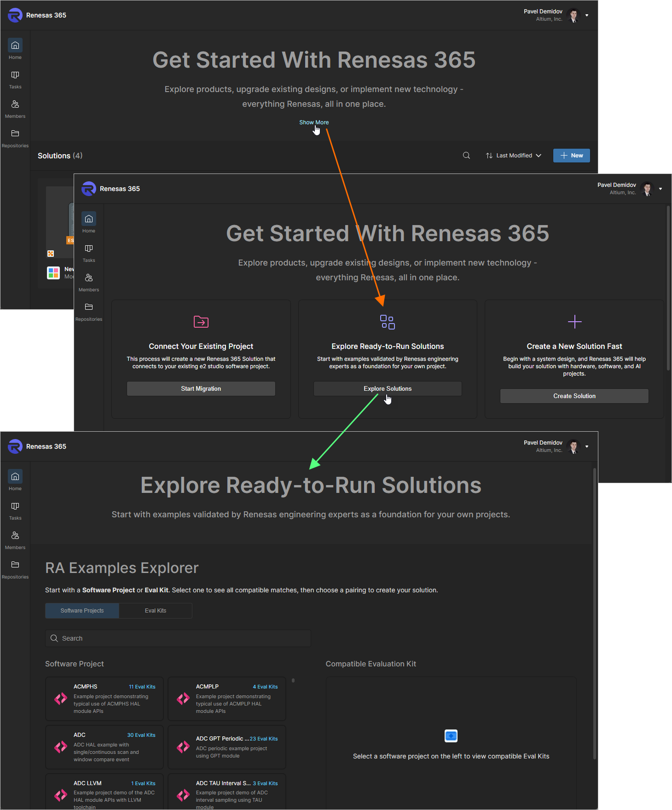Click the 1 Eval Kits link on ADC LLVM
Screen dimensions: 672x810
coord(143,783)
